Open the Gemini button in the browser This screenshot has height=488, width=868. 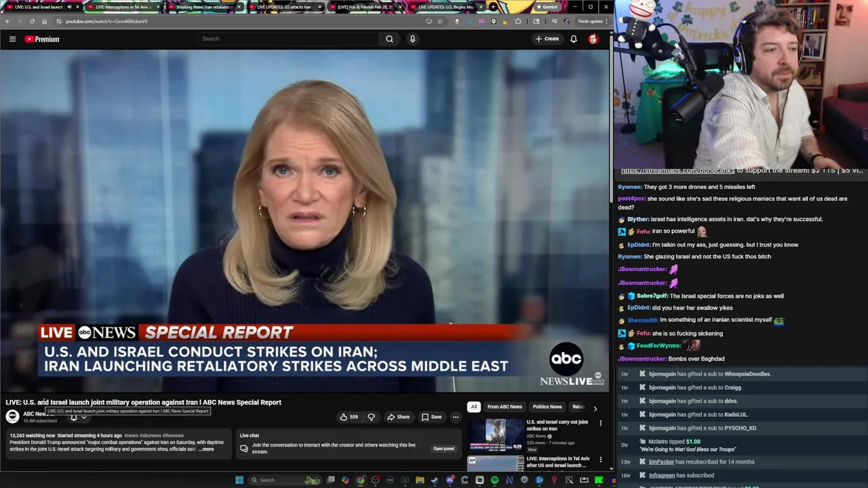(547, 7)
